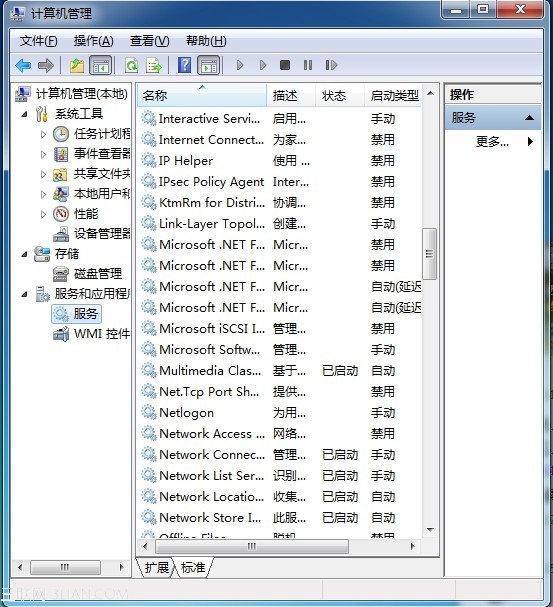Select 服务 node in tree
This screenshot has height=607, width=553.
(x=77, y=314)
